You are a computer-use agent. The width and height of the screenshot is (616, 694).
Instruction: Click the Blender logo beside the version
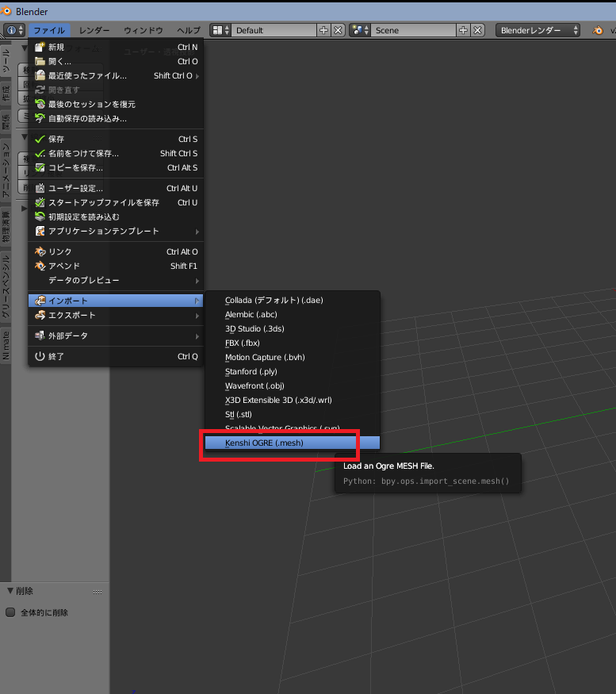(x=598, y=30)
